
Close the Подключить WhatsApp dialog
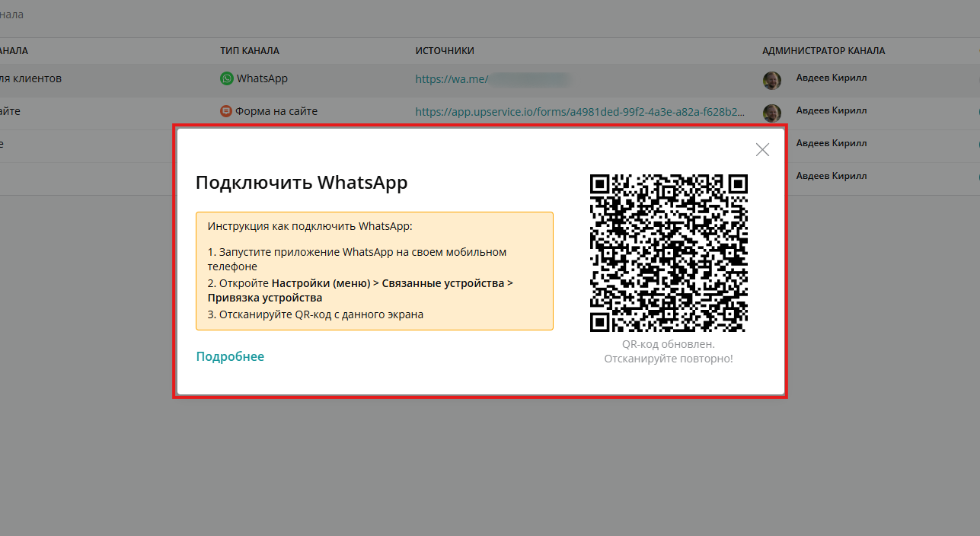click(x=762, y=150)
